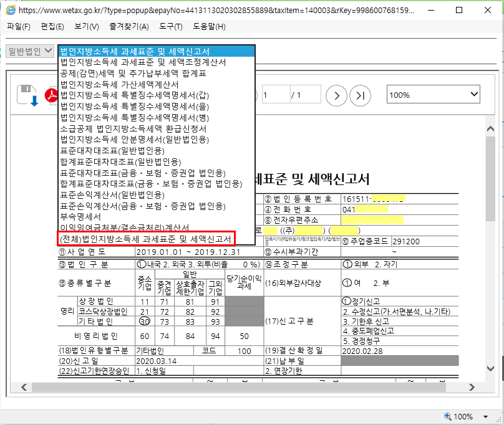Click the magnifier zoom icon in status bar
This screenshot has height=425, width=504.
point(447,416)
